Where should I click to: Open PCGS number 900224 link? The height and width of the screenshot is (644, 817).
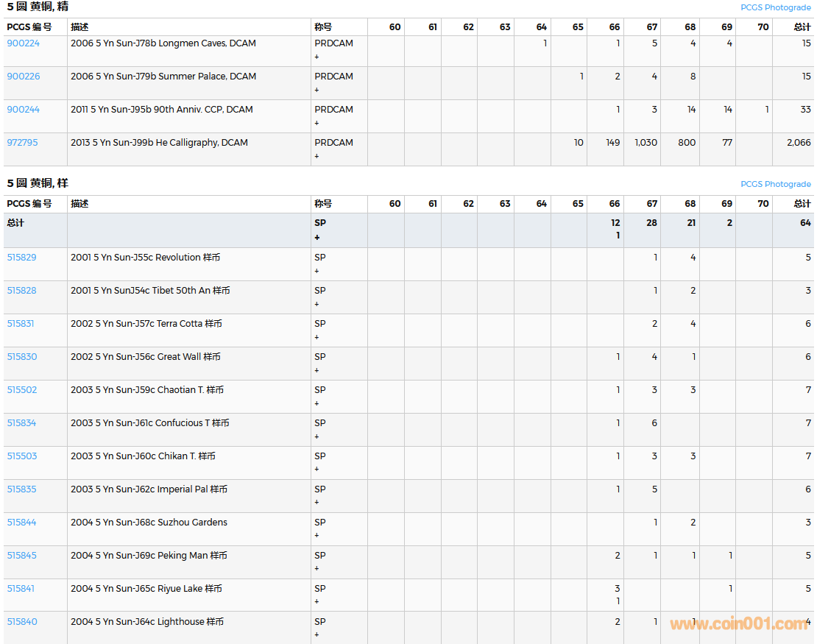[x=24, y=43]
